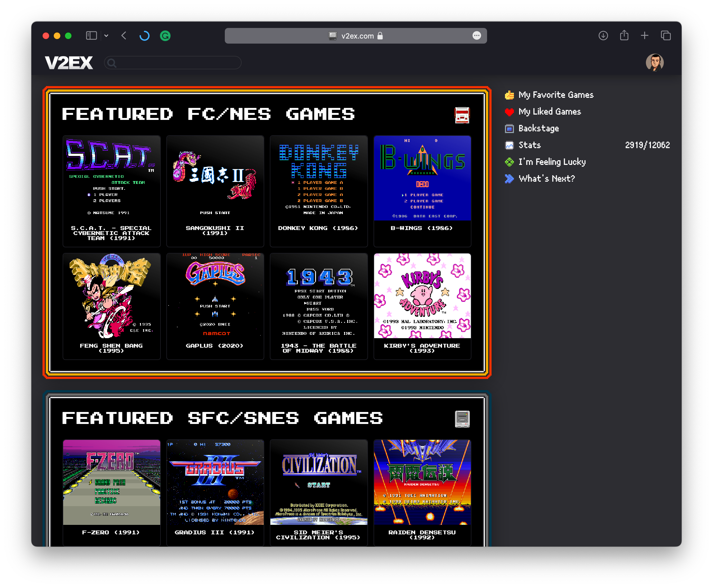Click the thumbs-up icon beside My Favorite Games
The width and height of the screenshot is (713, 588).
(509, 95)
